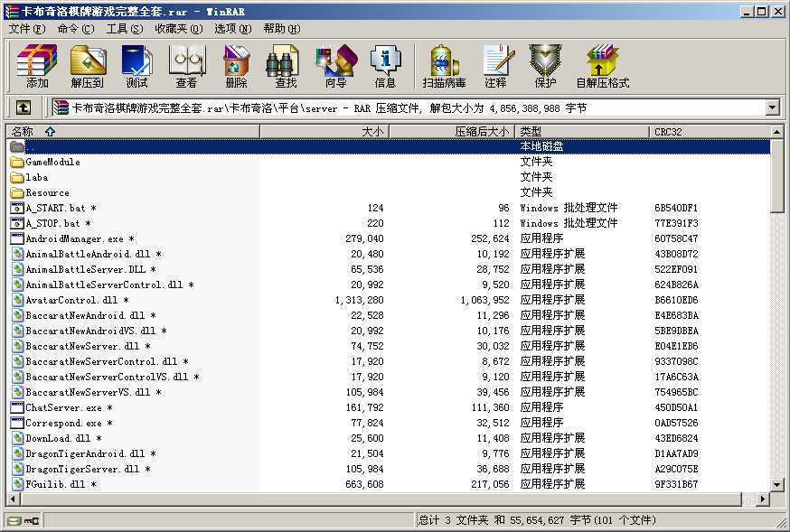Open the Find (查找) binoculars tool
Screen dimensions: 790x532
(x=285, y=66)
